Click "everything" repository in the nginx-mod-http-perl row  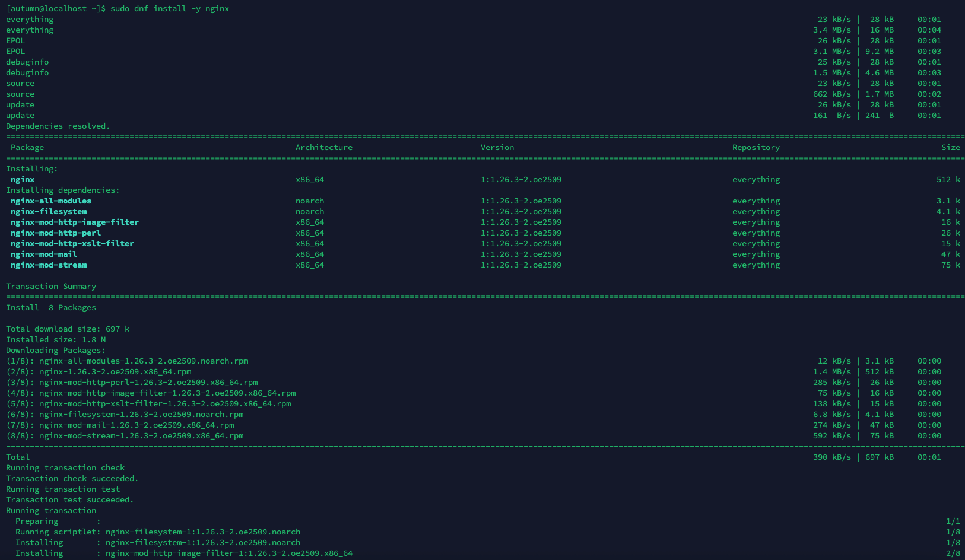pos(756,233)
